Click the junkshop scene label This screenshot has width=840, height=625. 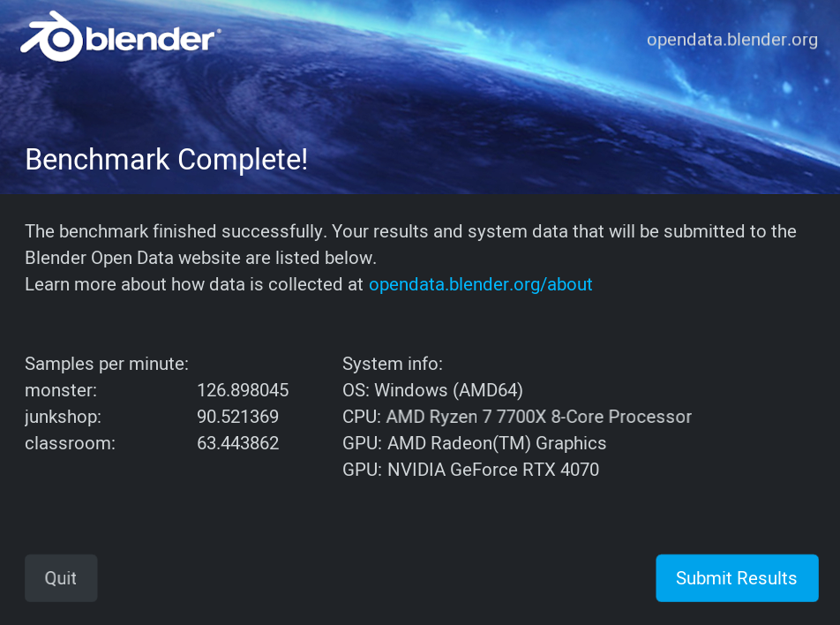click(64, 417)
